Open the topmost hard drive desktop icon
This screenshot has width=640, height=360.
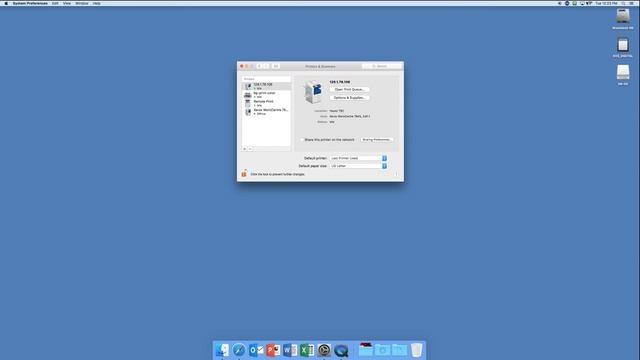point(623,16)
